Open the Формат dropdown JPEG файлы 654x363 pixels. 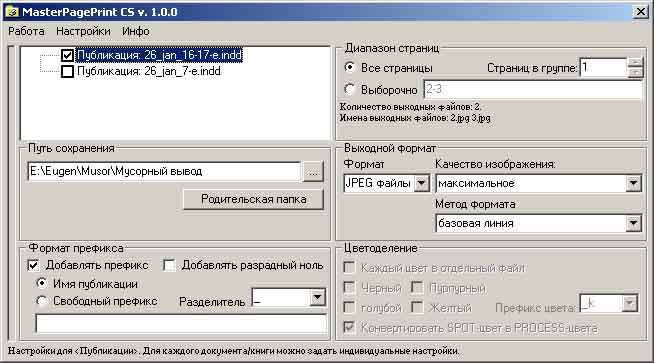[x=421, y=183]
